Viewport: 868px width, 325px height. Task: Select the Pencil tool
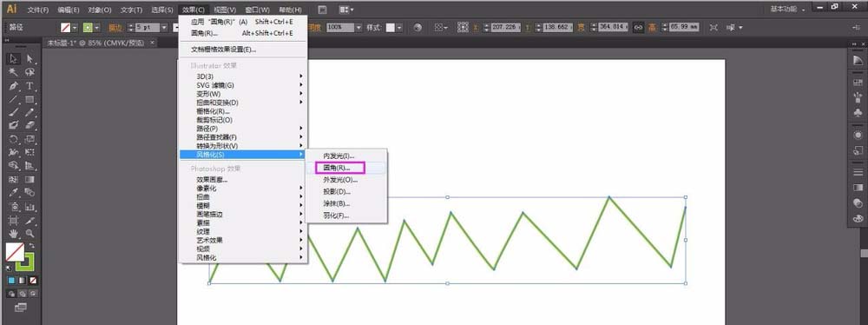tap(30, 113)
